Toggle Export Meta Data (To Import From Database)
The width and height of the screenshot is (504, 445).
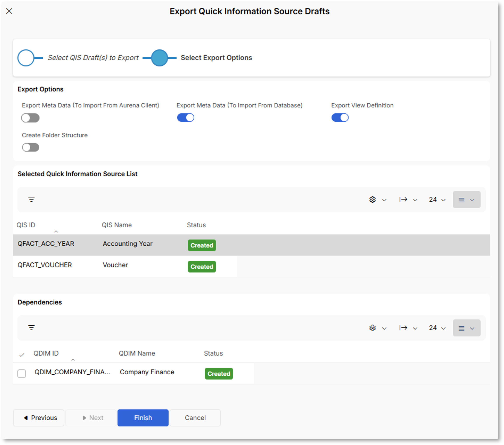click(x=185, y=118)
